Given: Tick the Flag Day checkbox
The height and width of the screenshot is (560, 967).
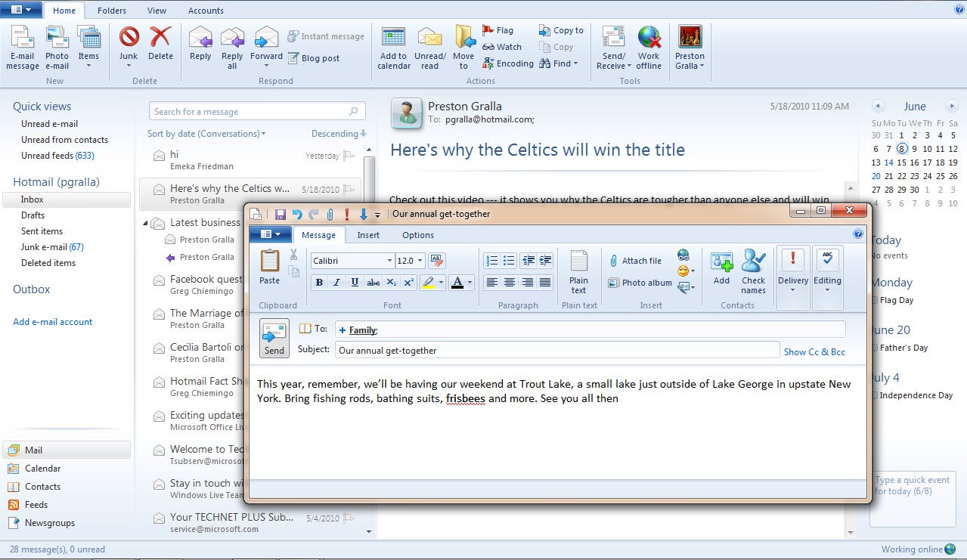Looking at the screenshot, I should point(876,300).
